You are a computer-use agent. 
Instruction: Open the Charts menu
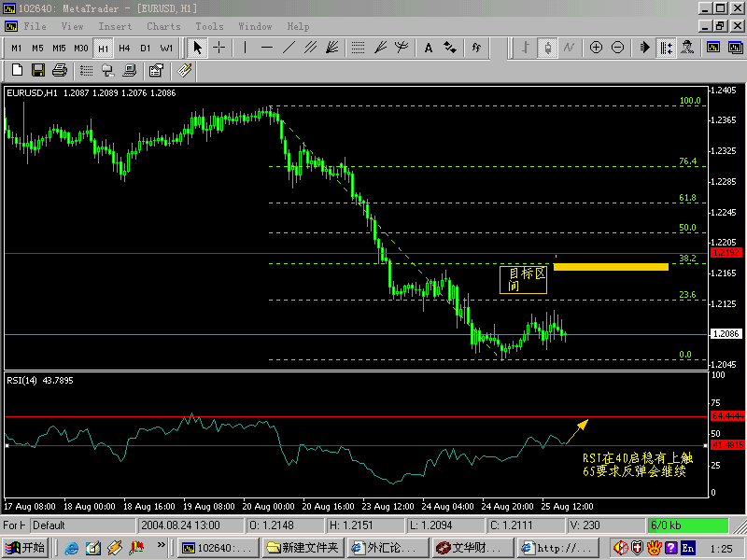coord(163,27)
